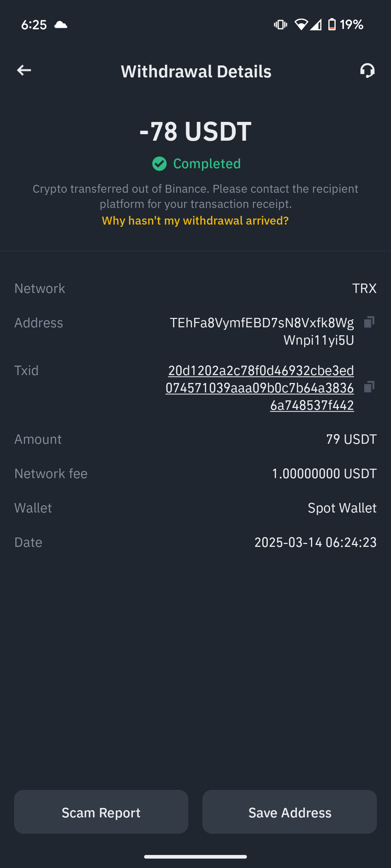
Task: Tap the back arrow icon
Action: 24,70
